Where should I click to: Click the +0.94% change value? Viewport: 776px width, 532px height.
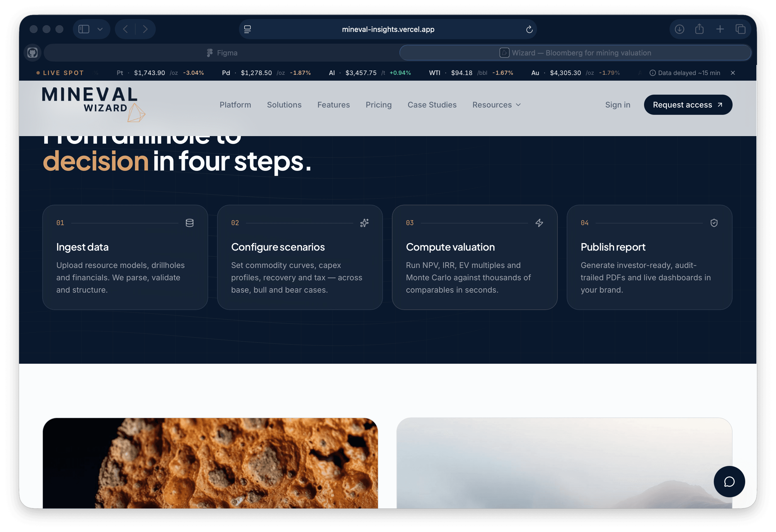(400, 73)
